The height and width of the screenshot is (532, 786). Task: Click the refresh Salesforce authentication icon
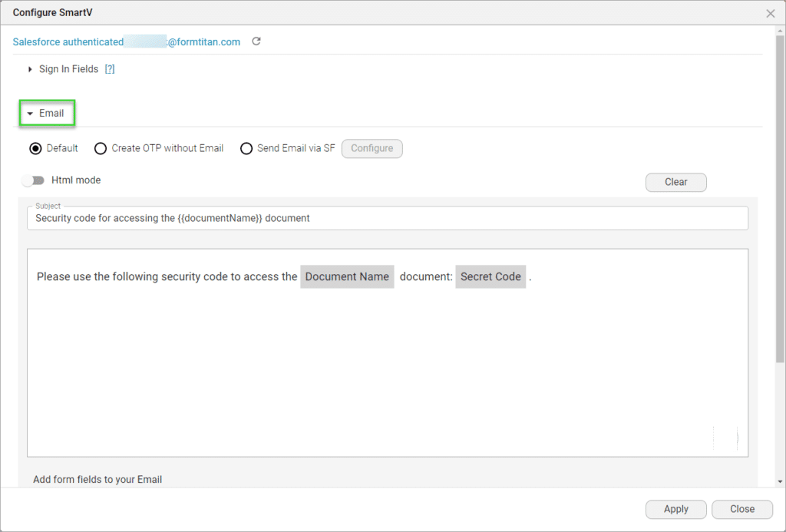[256, 41]
